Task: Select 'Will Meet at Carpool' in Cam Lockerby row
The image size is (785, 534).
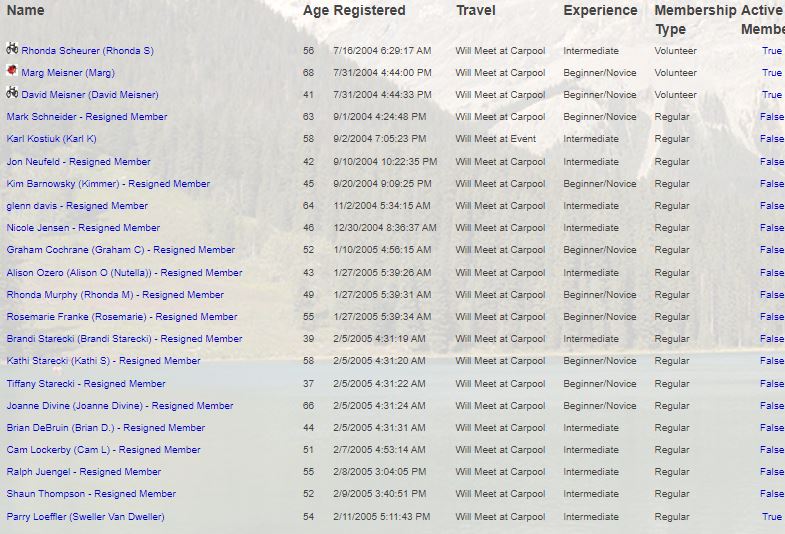Action: pos(500,450)
